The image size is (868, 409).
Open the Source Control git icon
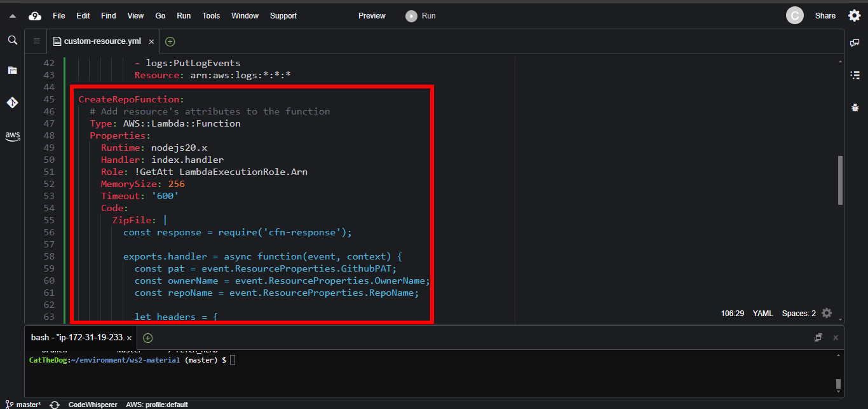tap(12, 102)
